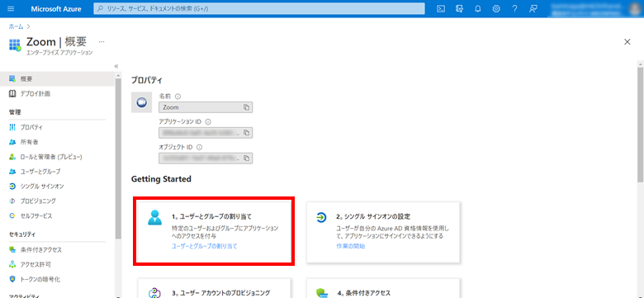Viewport: 644px width, 298px height.
Task: Copy the アプリケーション ID value
Action: [246, 133]
